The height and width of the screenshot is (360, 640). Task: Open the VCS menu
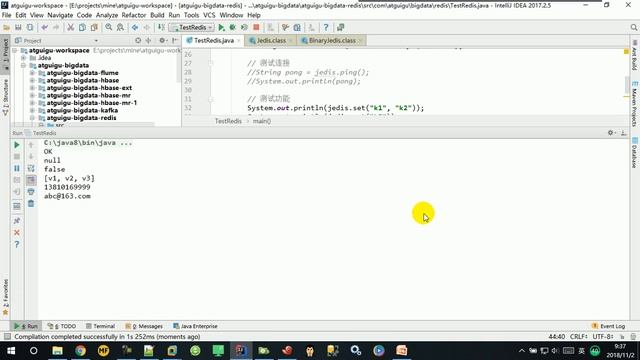click(209, 15)
